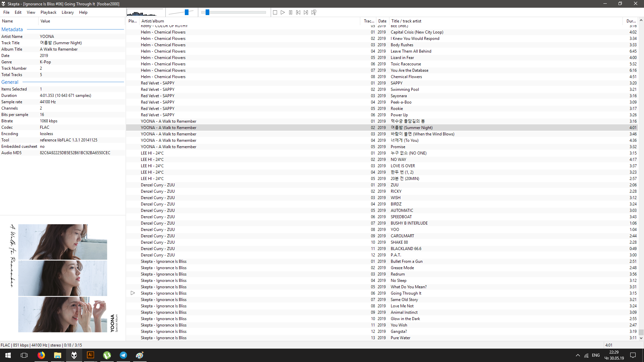Screen dimensions: 644x362
Task: Click the Title / track artist column header
Action: click(x=406, y=21)
